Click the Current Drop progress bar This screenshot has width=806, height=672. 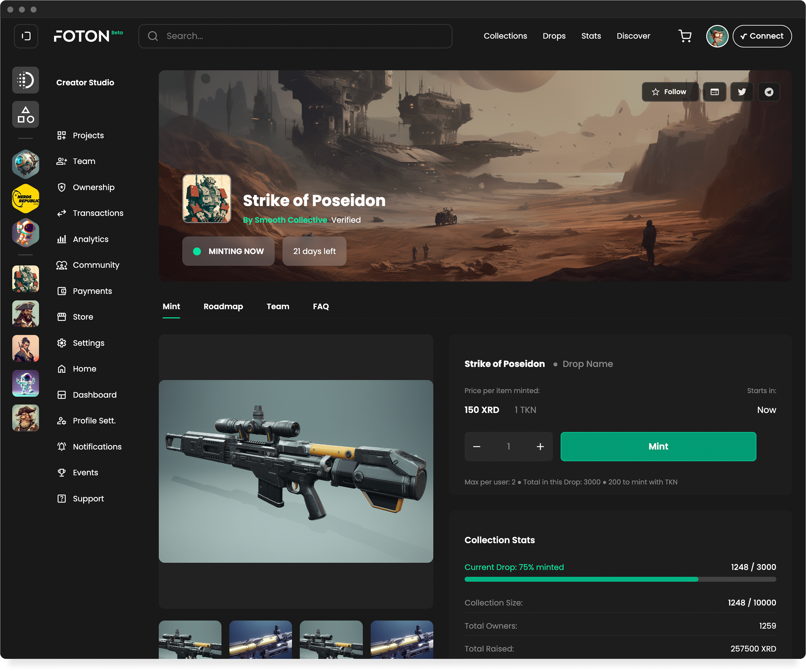[620, 579]
